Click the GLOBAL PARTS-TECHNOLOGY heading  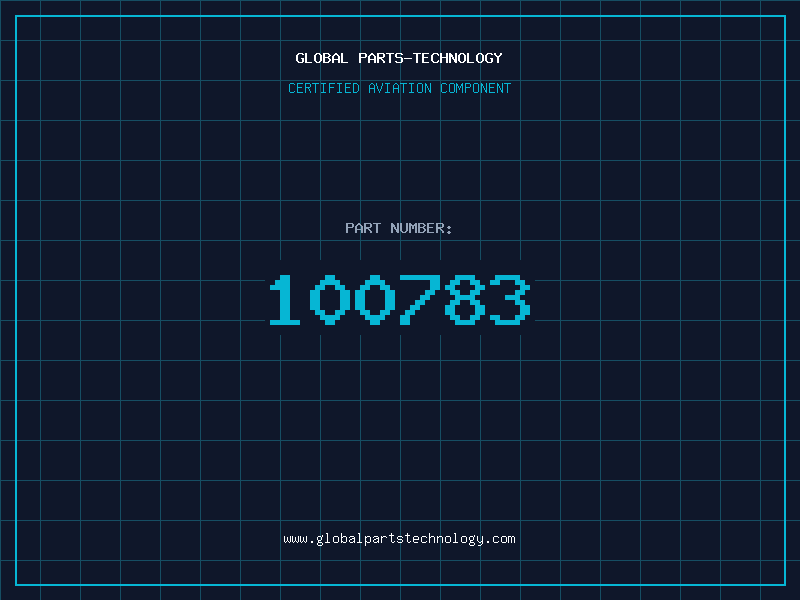click(x=399, y=58)
